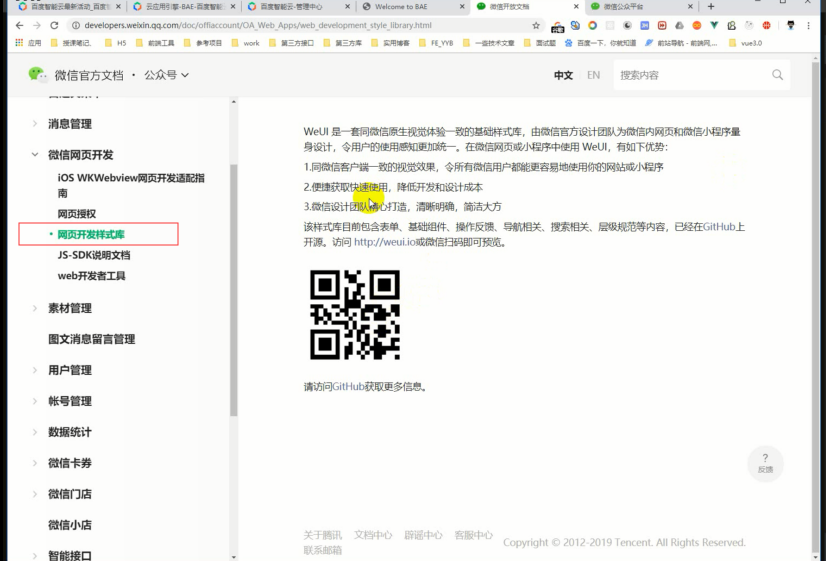Open 辟谣中心 footer link
This screenshot has height=561, width=826.
423,535
